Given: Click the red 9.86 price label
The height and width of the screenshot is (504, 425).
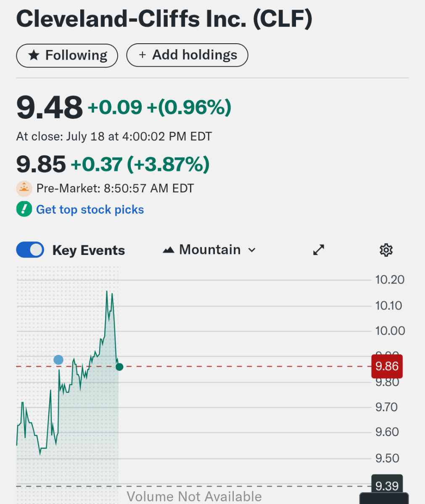Looking at the screenshot, I should coord(387,366).
